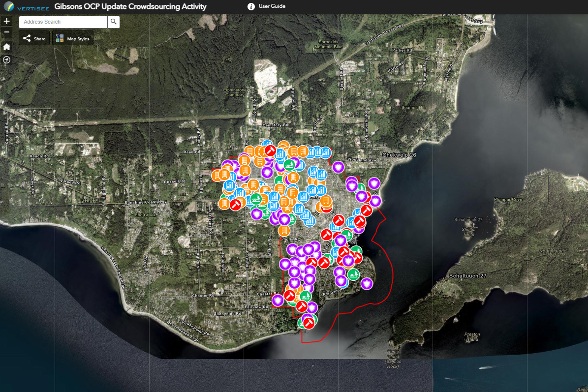Click the Sunnyside Rd road label
This screenshot has width=588, height=392.
click(228, 314)
